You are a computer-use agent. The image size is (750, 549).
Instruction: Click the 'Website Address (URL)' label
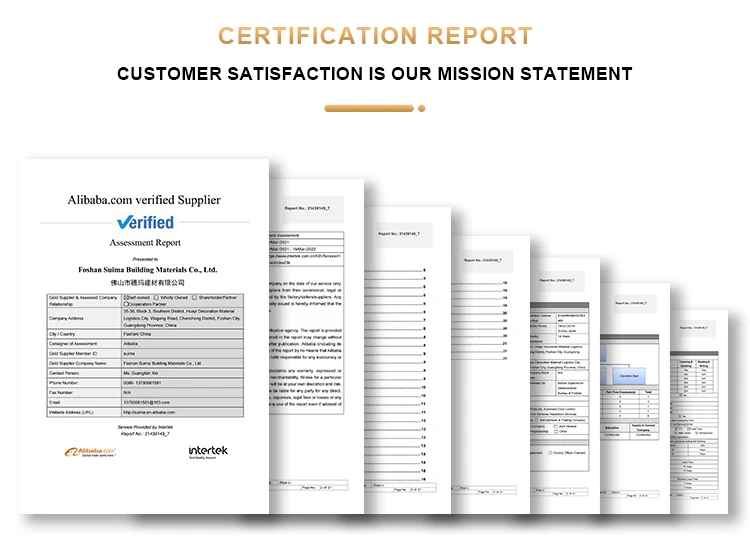(71, 412)
